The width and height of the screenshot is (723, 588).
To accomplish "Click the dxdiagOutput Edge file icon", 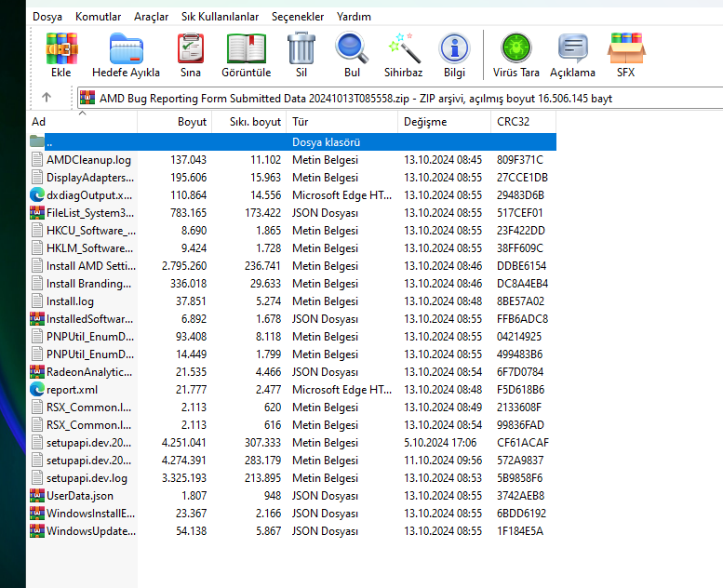I will click(x=37, y=195).
